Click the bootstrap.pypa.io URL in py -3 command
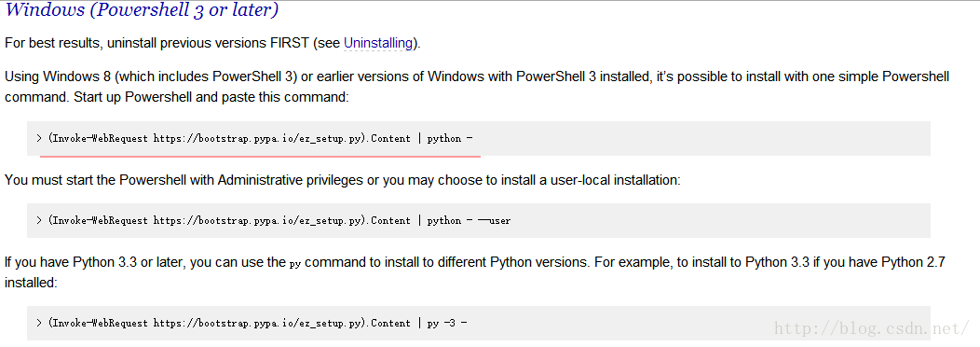980x347 pixels. (257, 323)
